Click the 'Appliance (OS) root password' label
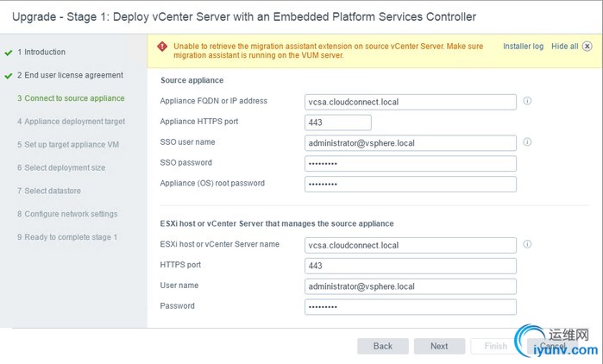 [x=212, y=184]
